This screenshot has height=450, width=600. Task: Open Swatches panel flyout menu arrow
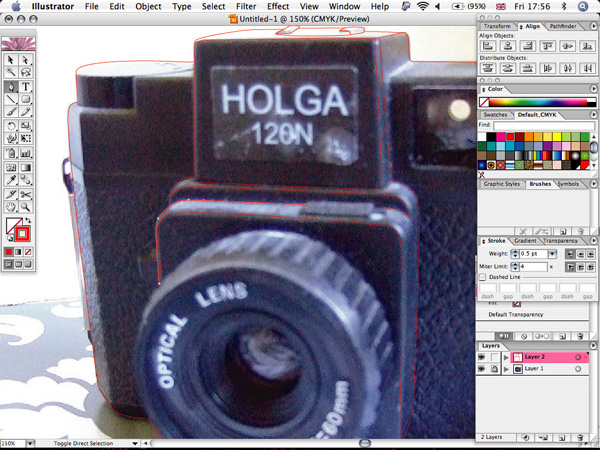point(593,114)
